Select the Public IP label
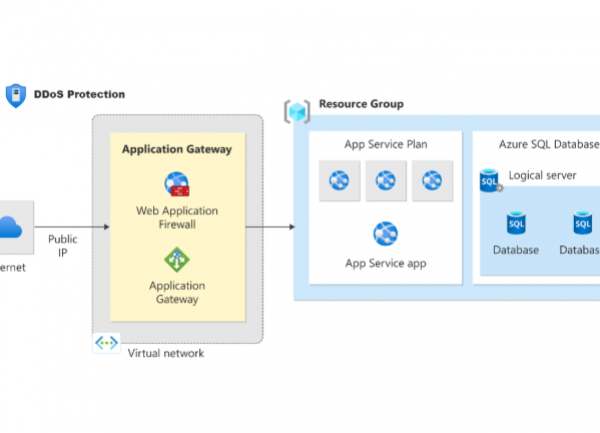The width and height of the screenshot is (600, 433). point(62,246)
